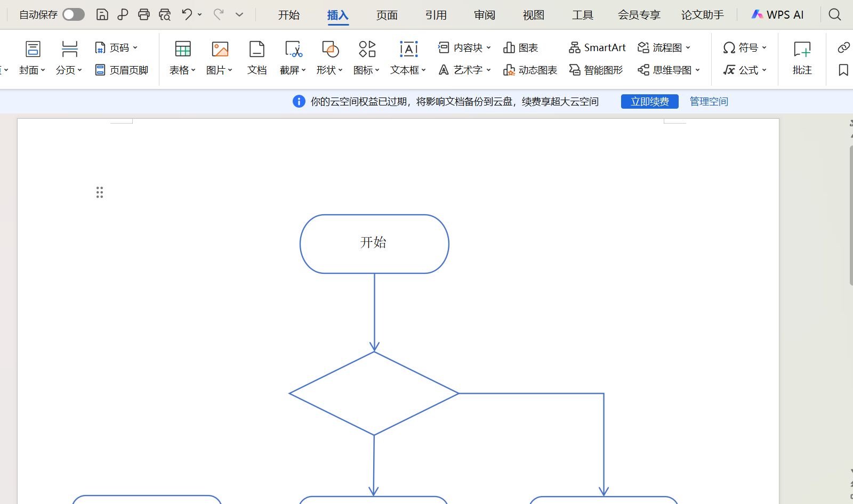Open the 流程图 flowchart dropdown
This screenshot has height=504, width=853.
pyautogui.click(x=664, y=48)
